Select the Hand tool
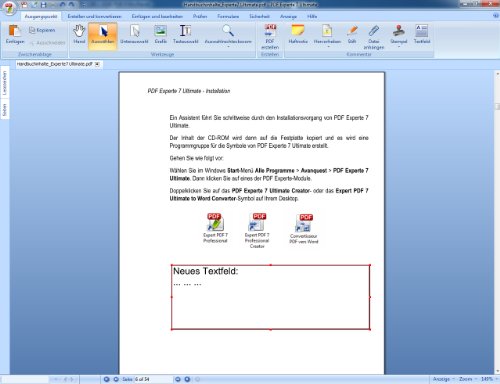Viewport: 500px width, 384px height. (79, 35)
